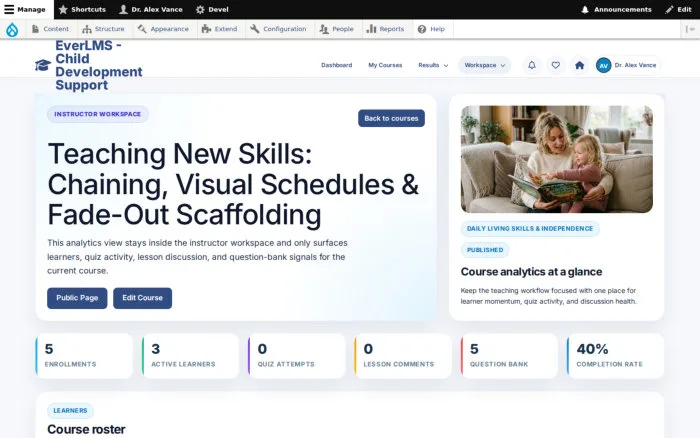Open EverLMS - Child Development Support home link
Image resolution: width=700 pixels, height=438 pixels.
tap(99, 65)
